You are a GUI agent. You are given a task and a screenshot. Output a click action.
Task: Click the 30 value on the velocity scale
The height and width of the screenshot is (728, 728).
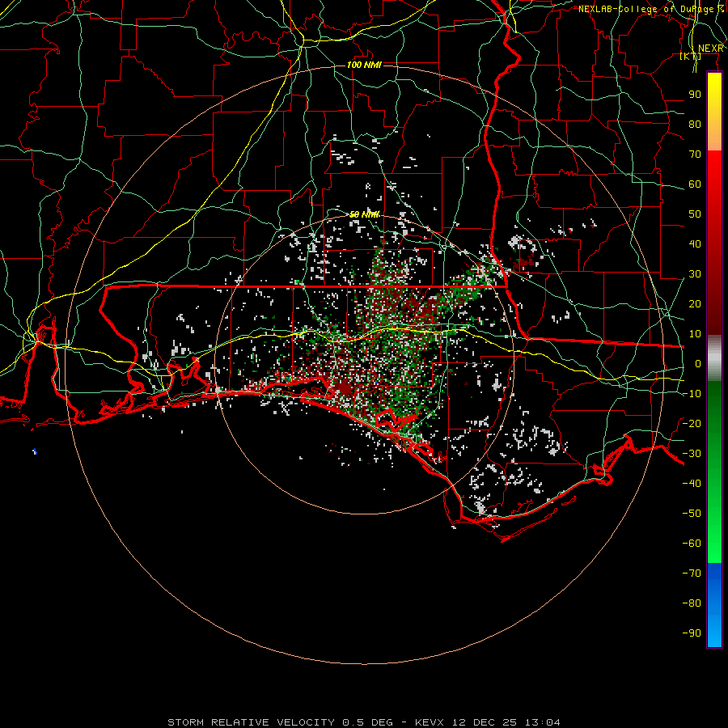point(695,274)
